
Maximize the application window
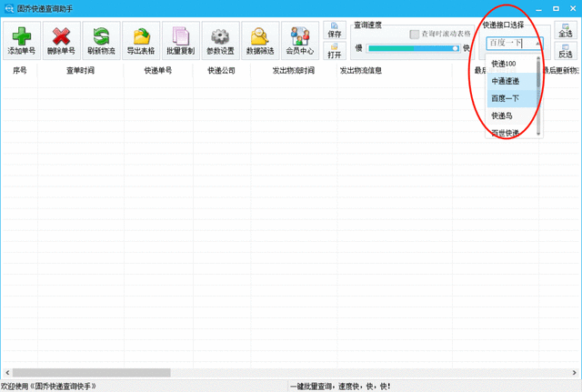[556, 8]
